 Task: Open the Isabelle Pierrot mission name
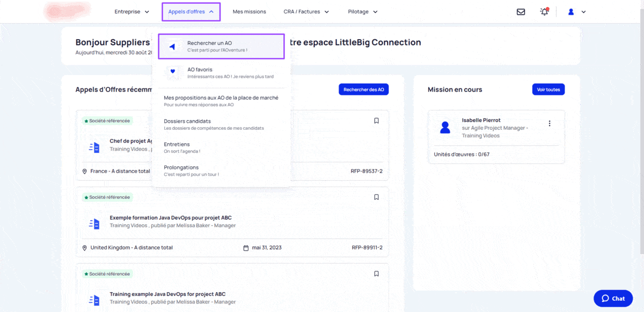point(481,120)
